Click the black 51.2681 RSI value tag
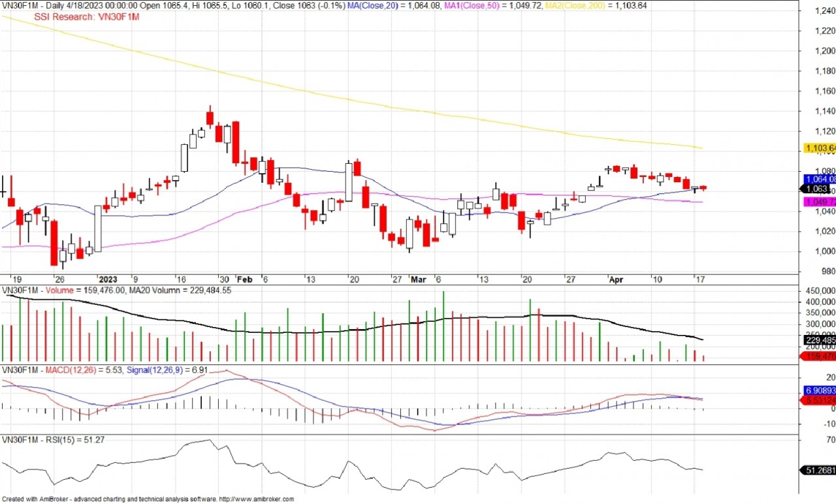The height and width of the screenshot is (504, 836). [817, 470]
